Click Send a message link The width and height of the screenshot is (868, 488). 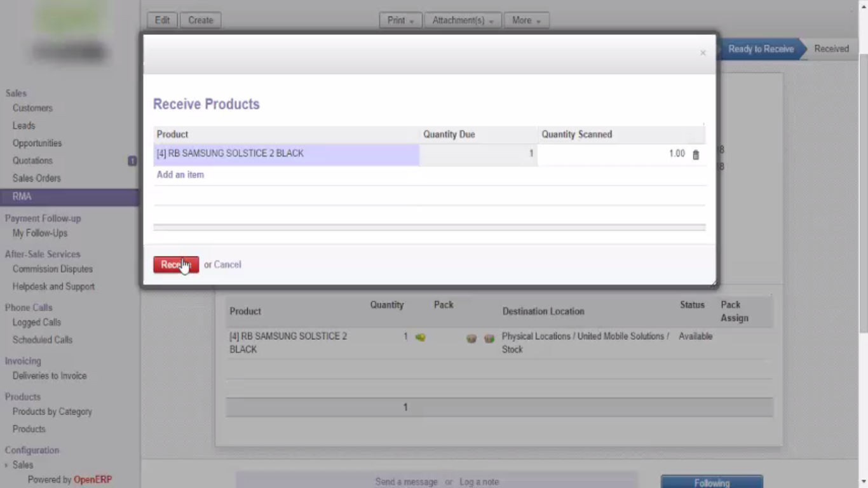click(407, 482)
